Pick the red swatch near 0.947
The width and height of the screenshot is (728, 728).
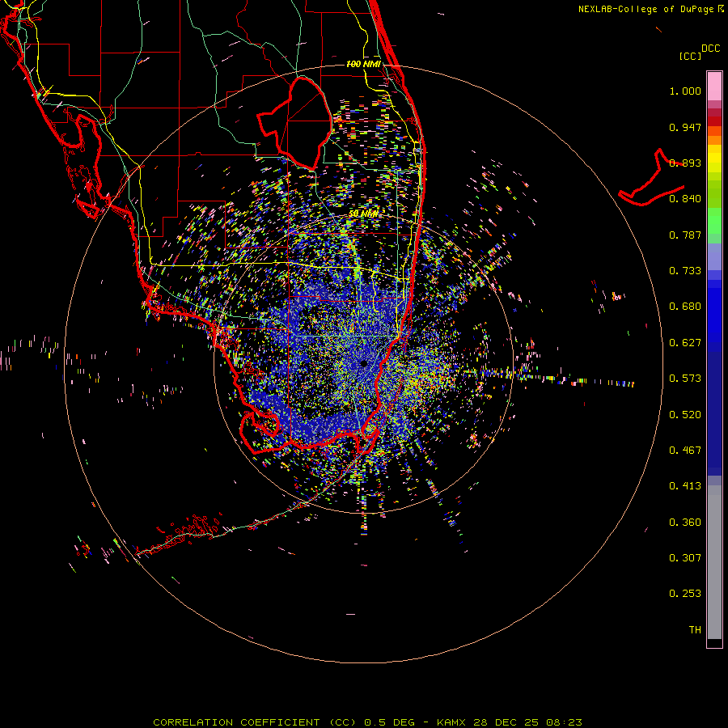click(x=714, y=121)
